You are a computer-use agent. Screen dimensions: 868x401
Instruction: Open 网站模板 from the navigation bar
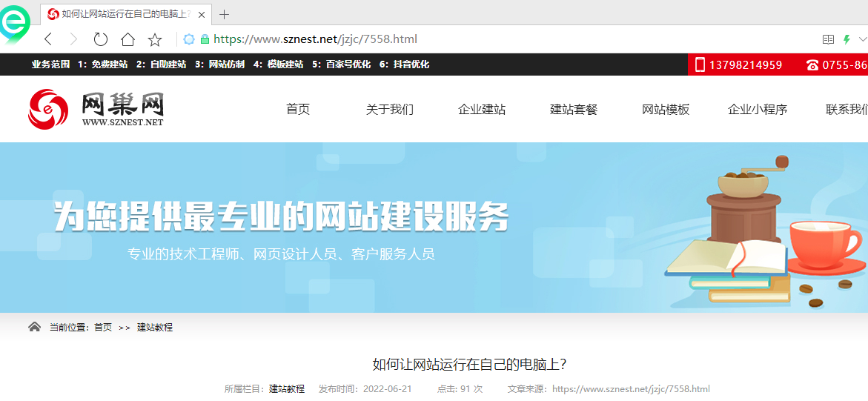[x=666, y=110]
